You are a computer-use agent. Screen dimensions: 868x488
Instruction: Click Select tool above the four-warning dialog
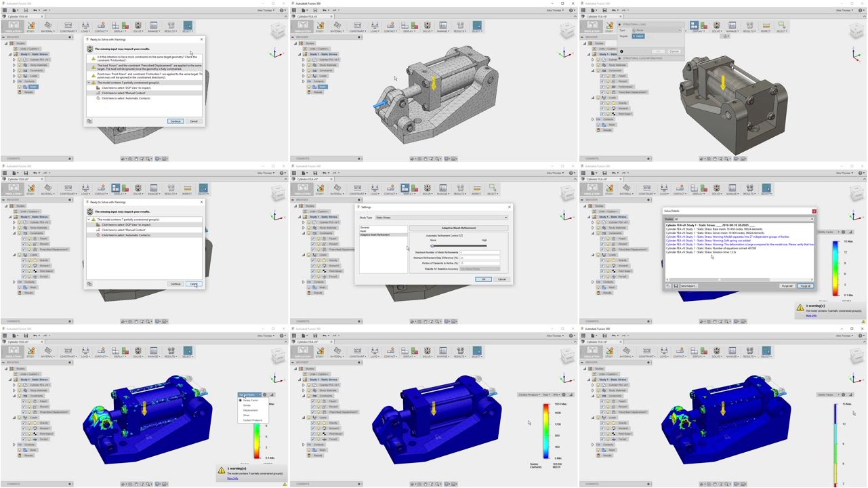[x=188, y=26]
